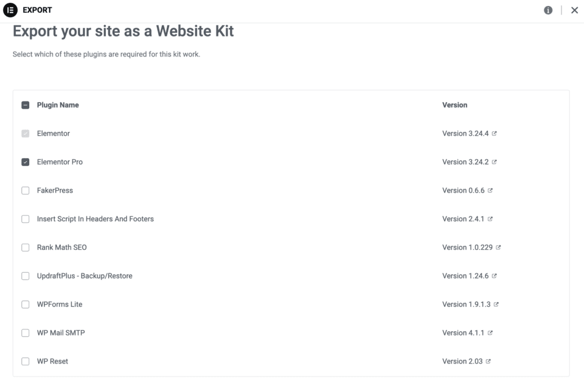Click the Elementor logo icon
This screenshot has width=584, height=392.
10,10
